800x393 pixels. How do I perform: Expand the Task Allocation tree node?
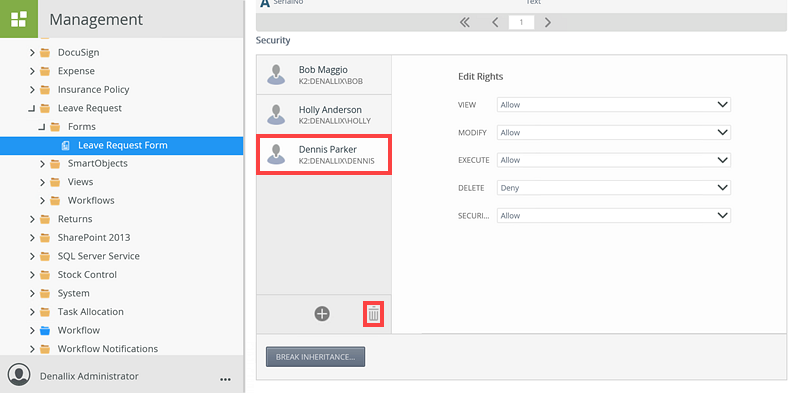coord(32,312)
